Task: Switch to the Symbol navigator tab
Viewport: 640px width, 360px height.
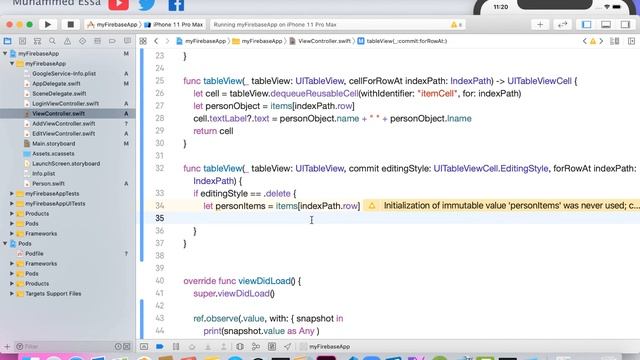Action: pyautogui.click(x=37, y=41)
